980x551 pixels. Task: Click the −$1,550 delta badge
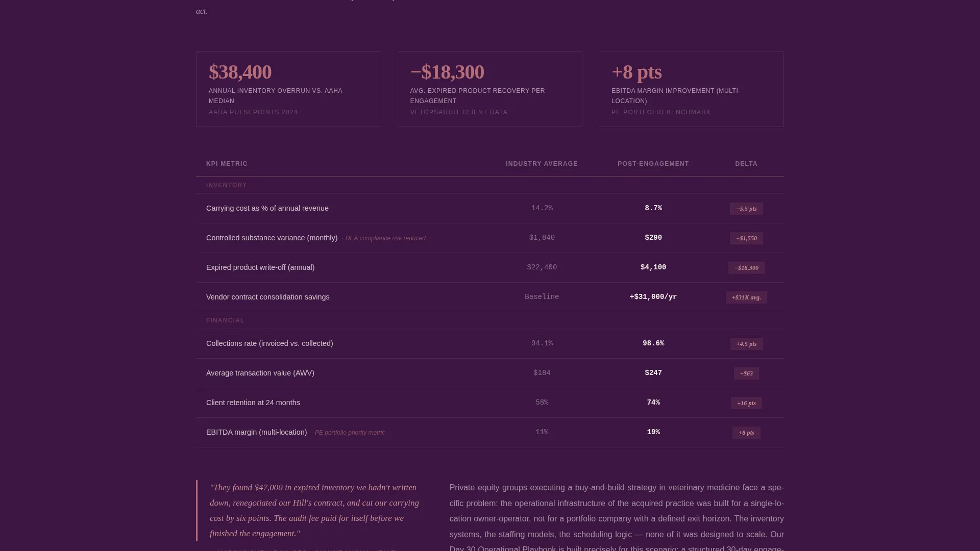coord(746,238)
